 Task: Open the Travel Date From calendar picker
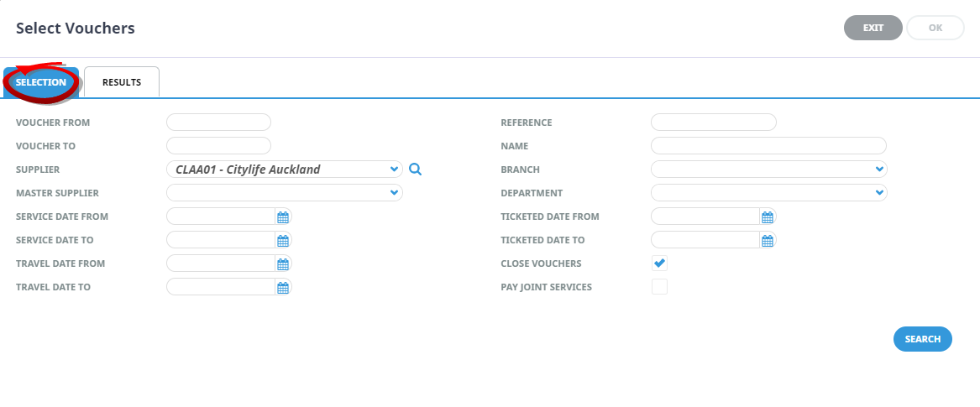click(283, 264)
